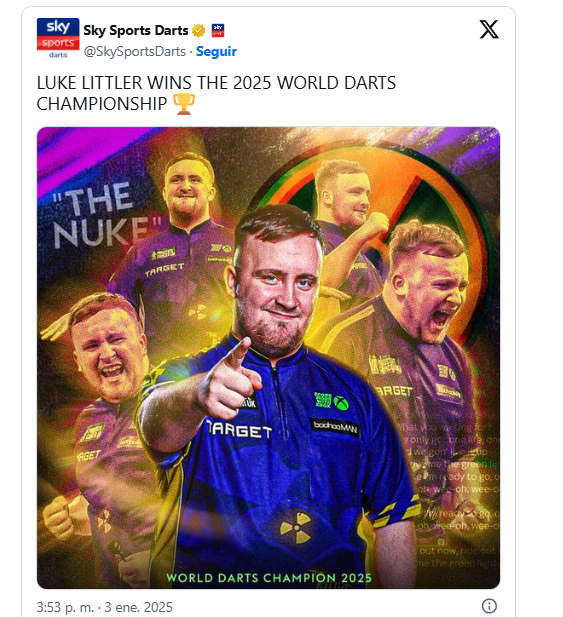Image resolution: width=563 pixels, height=617 pixels.
Task: Click the green Xbox logo on blue shirt
Action: [x=341, y=403]
